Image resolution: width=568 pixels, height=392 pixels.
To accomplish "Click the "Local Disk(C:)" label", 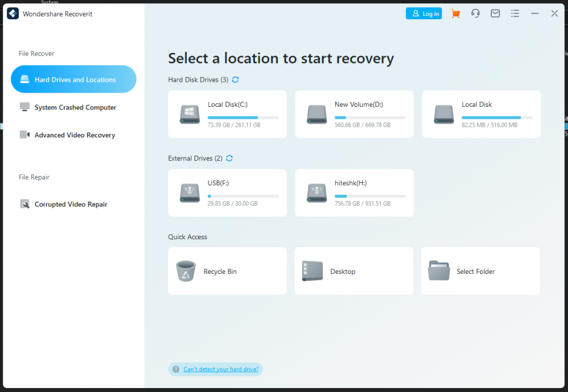I will tap(228, 105).
